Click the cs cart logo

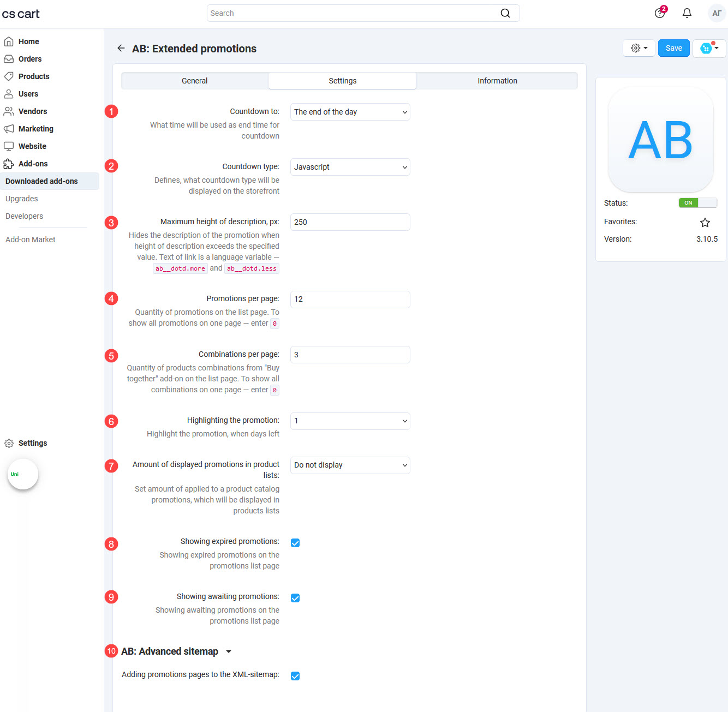point(21,14)
